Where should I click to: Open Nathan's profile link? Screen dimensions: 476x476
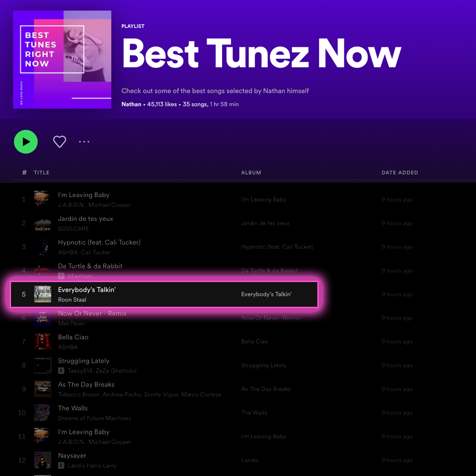click(131, 104)
